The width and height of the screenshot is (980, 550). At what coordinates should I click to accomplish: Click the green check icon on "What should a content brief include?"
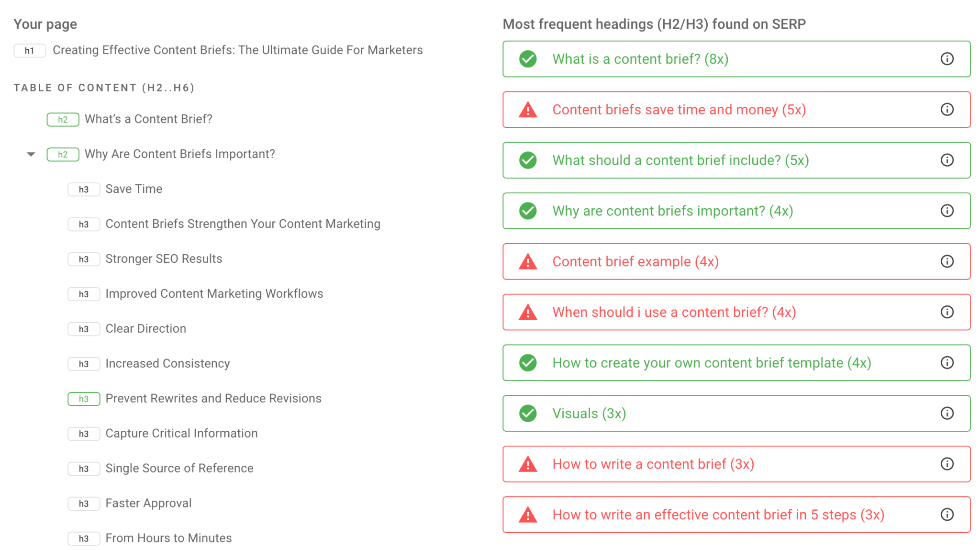click(527, 160)
